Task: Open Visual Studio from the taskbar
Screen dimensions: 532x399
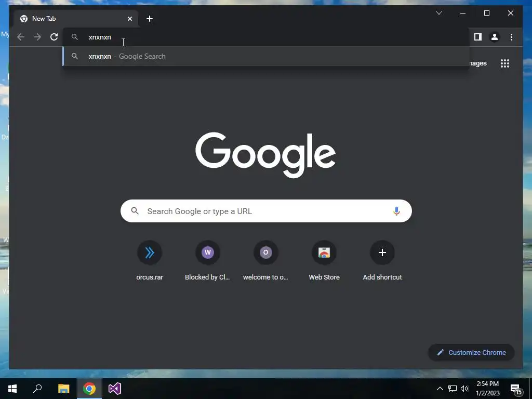Action: point(115,389)
